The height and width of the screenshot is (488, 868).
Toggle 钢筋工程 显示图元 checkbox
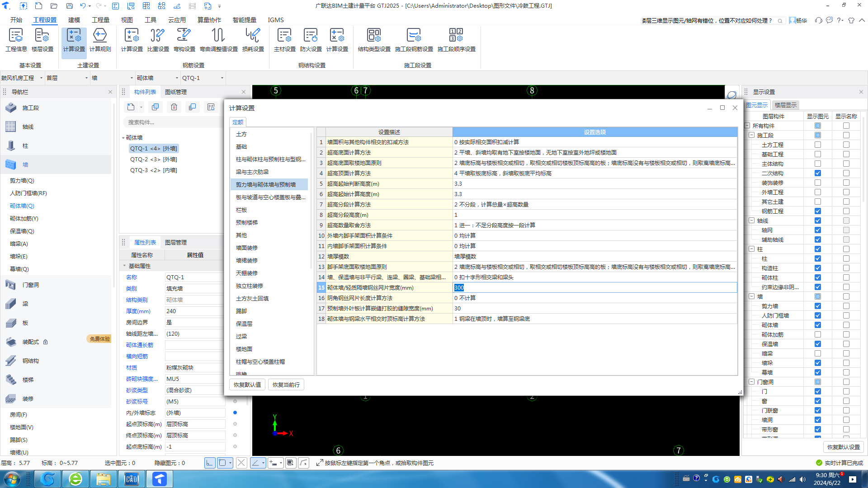818,211
